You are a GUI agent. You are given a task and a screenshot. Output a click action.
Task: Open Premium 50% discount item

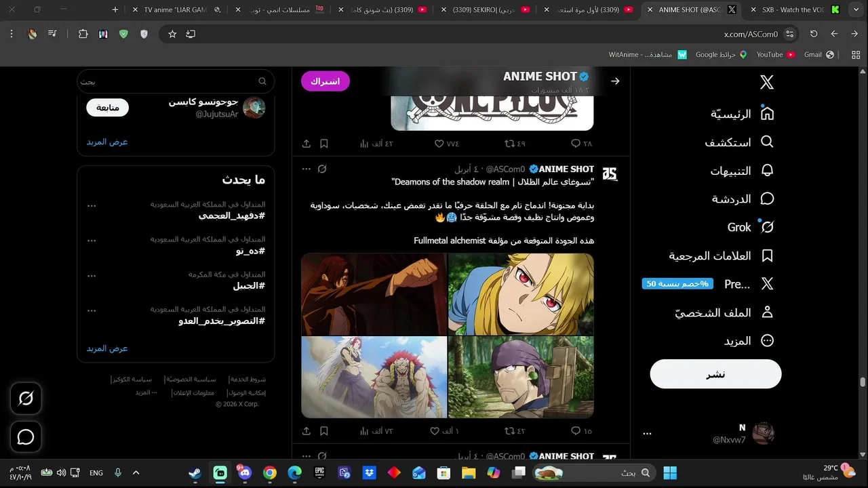(x=708, y=285)
